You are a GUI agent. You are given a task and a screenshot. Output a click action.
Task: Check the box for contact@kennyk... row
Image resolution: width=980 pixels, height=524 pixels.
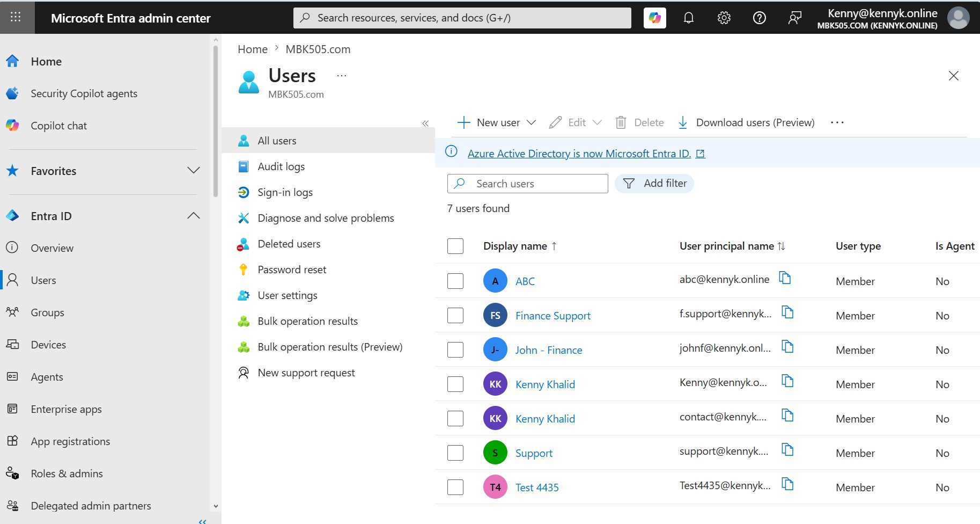[455, 418]
